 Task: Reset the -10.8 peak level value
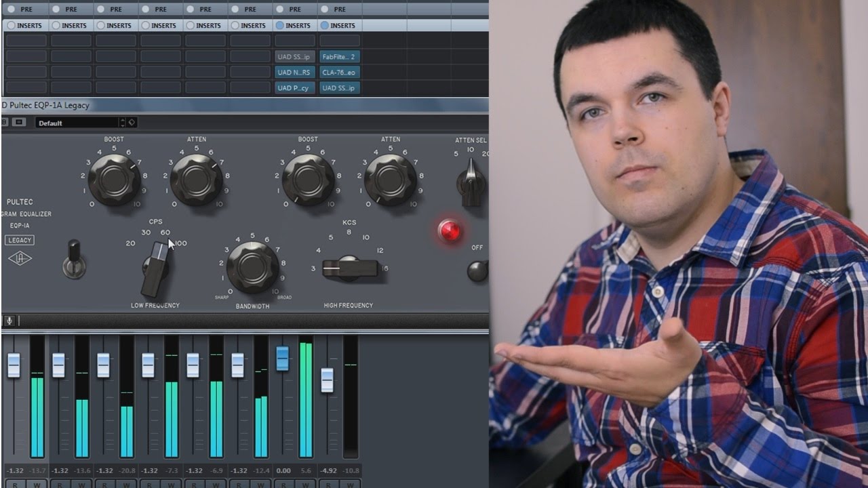coord(350,470)
